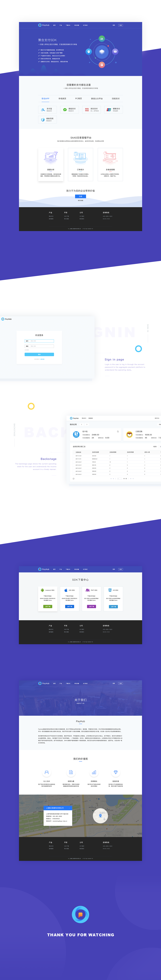Download the PHP SDK with the purple button

(92, 606)
